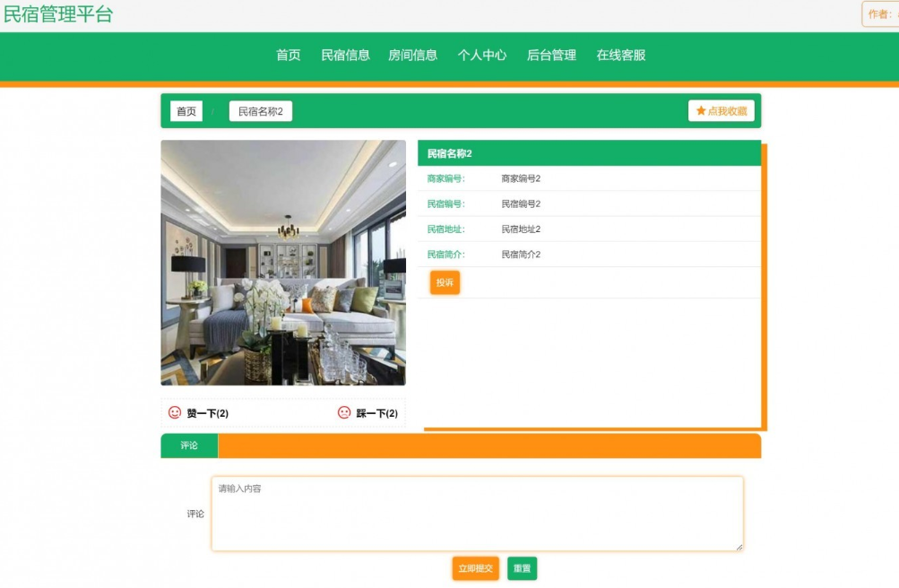Screen dimensions: 899x588
Task: Click the frowning face dislike icon
Action: [x=344, y=412]
